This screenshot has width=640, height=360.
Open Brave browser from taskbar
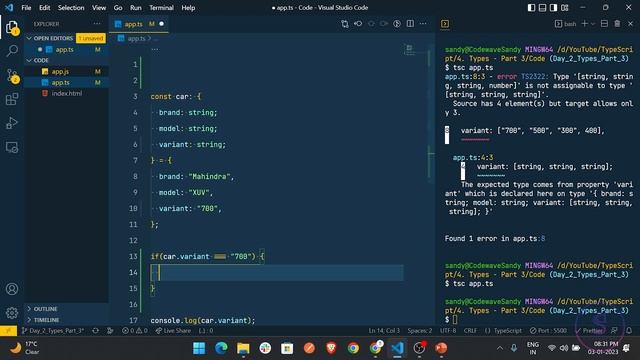click(331, 348)
